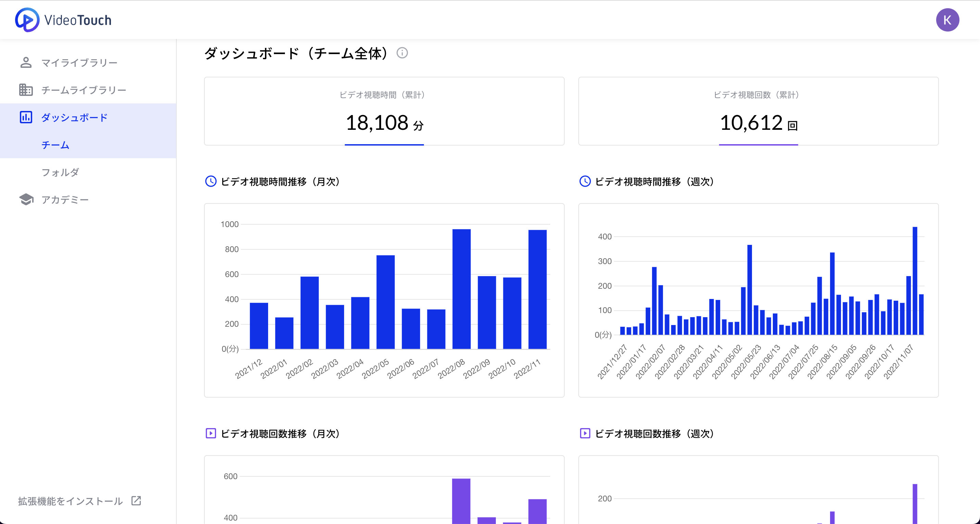Open チームライブラリー in the sidebar
The image size is (980, 524).
pyautogui.click(x=88, y=90)
